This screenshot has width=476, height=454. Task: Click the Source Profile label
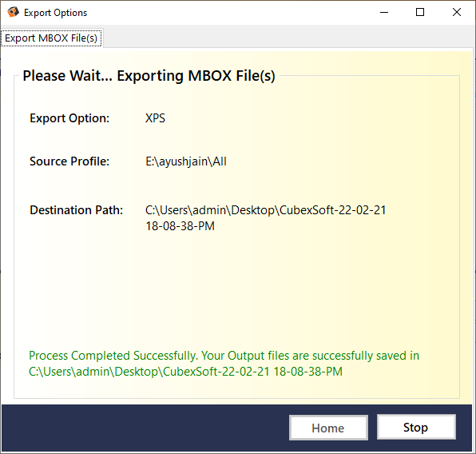[x=69, y=161]
